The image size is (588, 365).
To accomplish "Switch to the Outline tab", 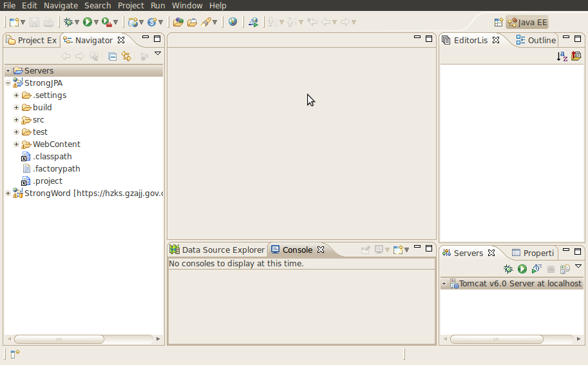I will tap(536, 40).
